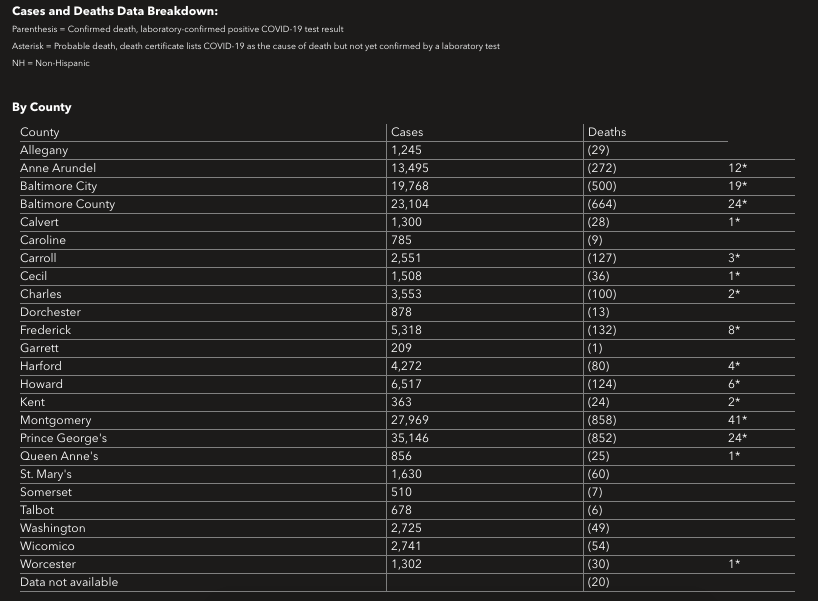
Task: Select the Howard county row label
Action: pos(41,384)
